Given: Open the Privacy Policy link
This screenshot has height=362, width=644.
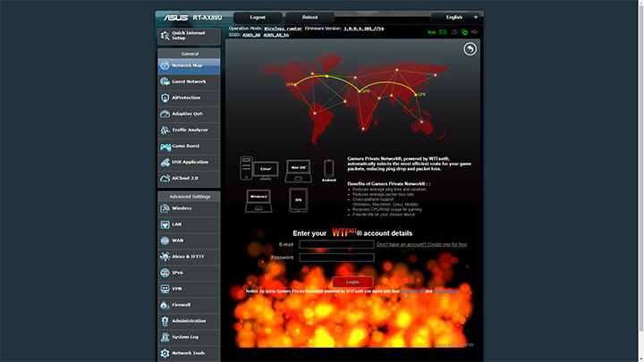Looking at the screenshot, I should click(445, 291).
